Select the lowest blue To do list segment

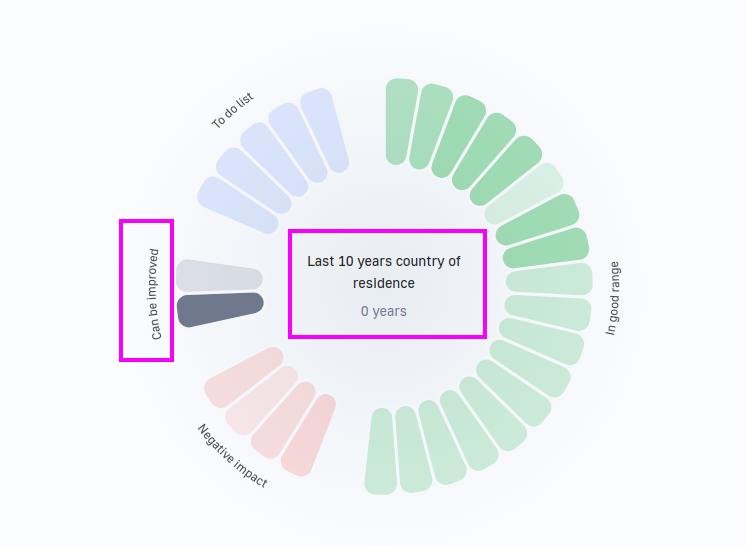point(238,205)
